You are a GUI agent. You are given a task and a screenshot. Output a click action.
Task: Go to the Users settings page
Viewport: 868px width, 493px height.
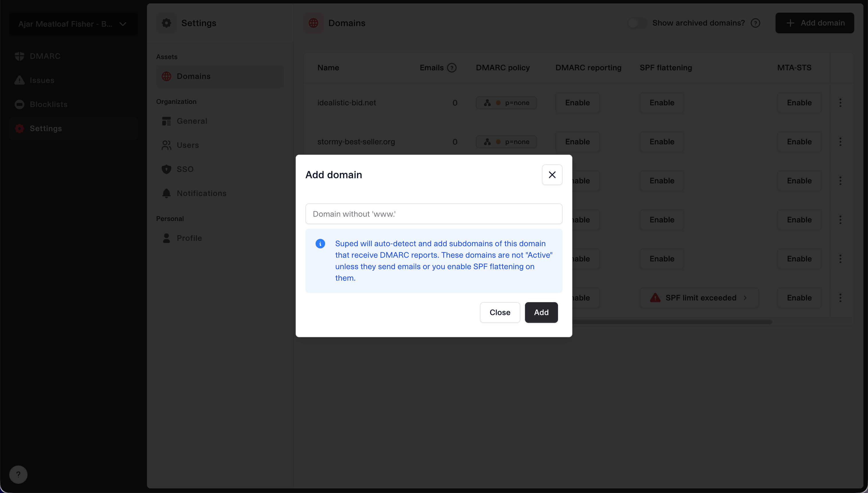point(188,145)
